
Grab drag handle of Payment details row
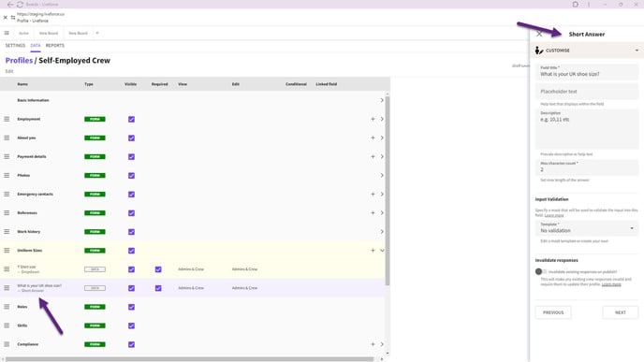click(x=7, y=157)
